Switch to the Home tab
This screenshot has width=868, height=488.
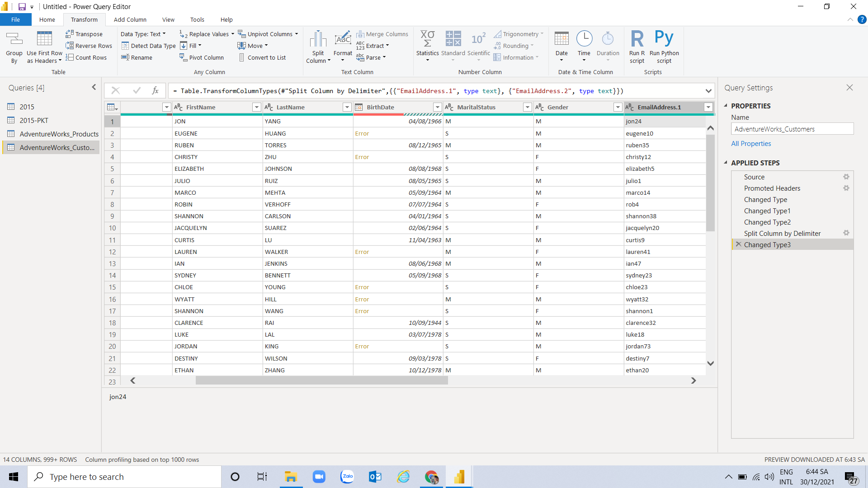point(47,19)
